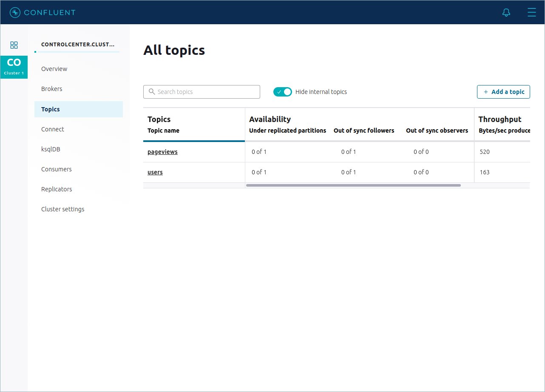Open Connect in the sidebar
The height and width of the screenshot is (392, 545).
pyautogui.click(x=53, y=129)
